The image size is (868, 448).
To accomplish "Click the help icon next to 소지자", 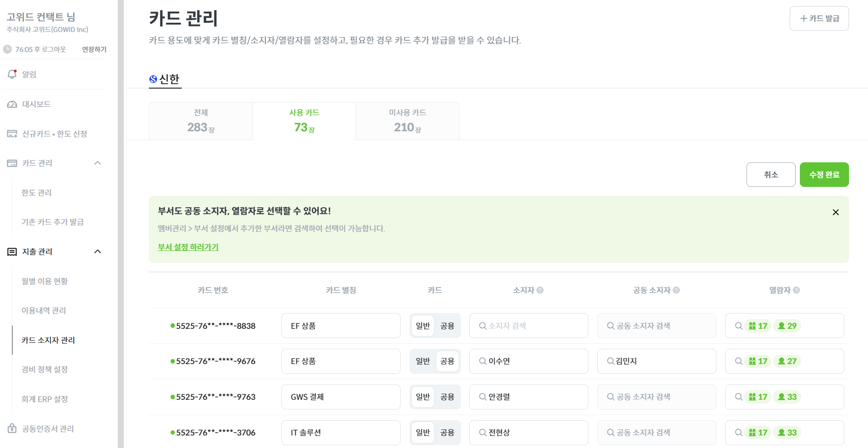I will [x=540, y=290].
